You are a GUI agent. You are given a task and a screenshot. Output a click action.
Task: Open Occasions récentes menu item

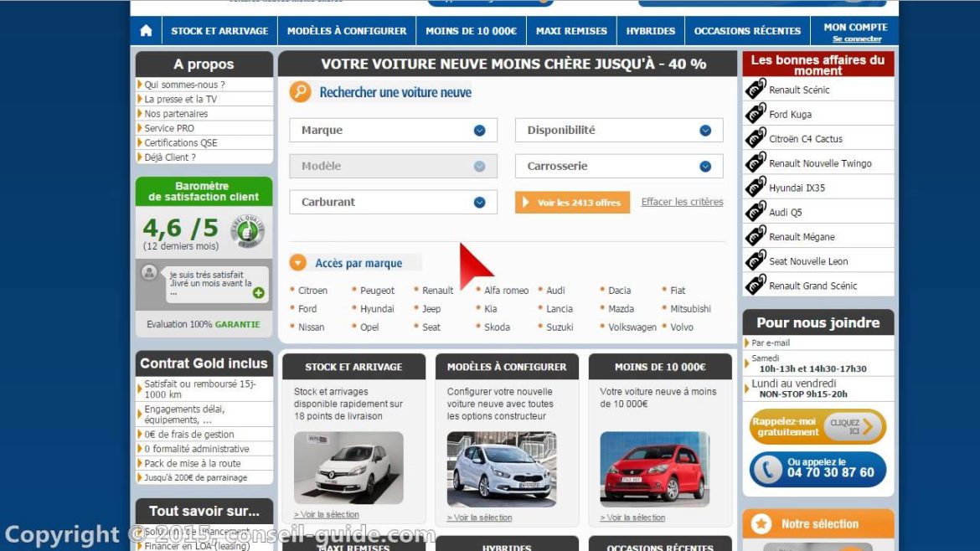tap(747, 31)
